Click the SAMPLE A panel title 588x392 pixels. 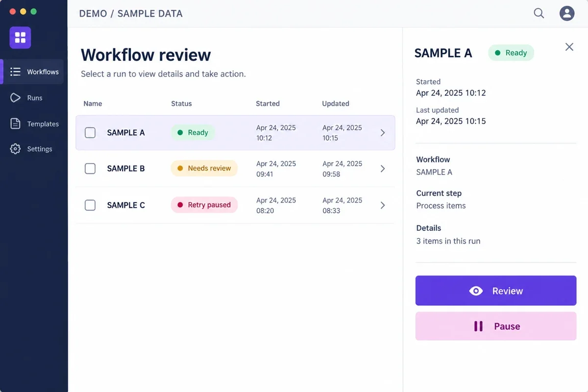(x=443, y=53)
